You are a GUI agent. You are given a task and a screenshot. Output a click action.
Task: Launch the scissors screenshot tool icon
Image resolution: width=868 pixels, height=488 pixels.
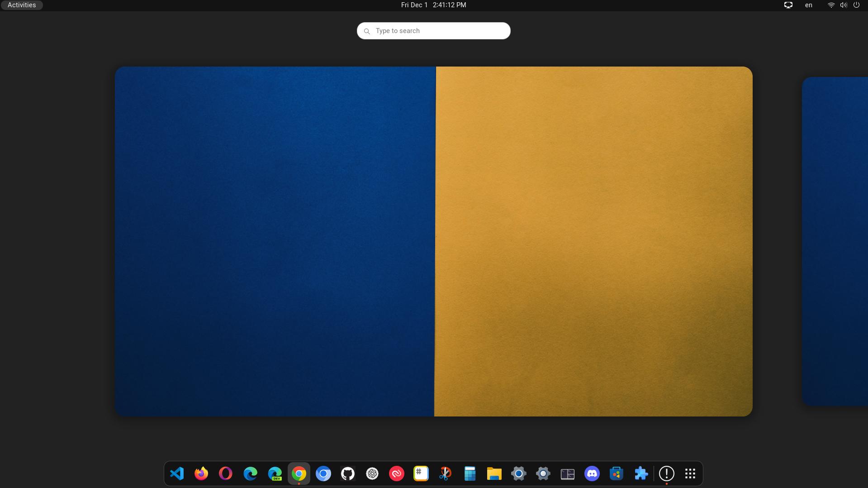446,474
